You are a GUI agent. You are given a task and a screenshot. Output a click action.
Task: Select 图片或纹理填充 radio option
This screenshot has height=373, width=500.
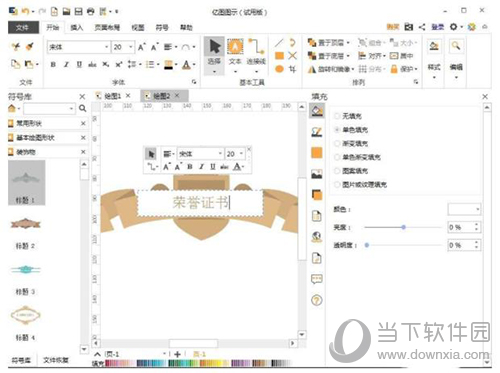click(x=337, y=184)
